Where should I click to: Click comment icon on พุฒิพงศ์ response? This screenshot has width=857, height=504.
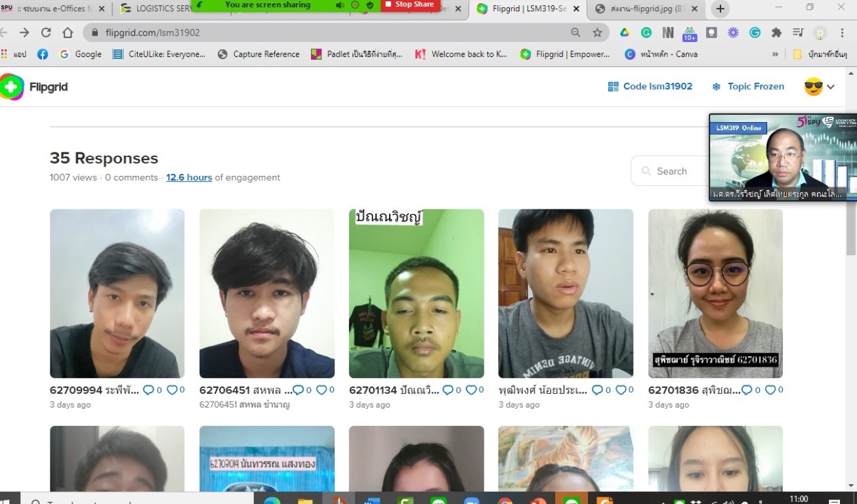point(597,390)
